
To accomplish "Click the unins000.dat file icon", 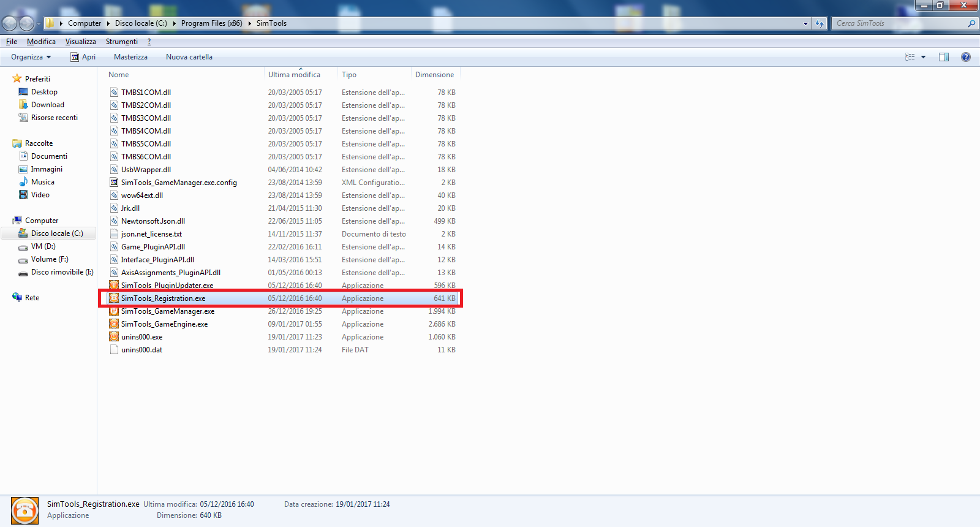I will [x=114, y=350].
